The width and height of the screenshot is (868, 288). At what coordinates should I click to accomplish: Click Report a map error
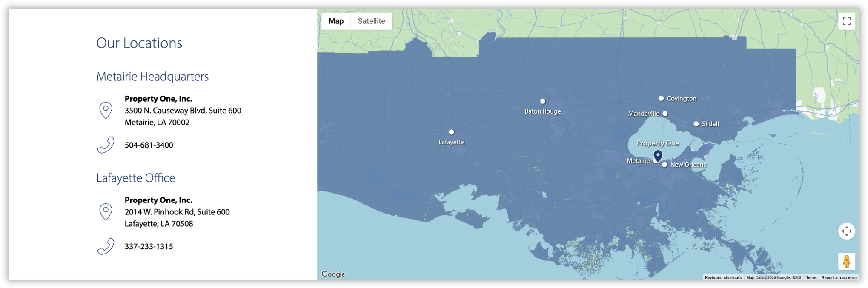tap(839, 277)
